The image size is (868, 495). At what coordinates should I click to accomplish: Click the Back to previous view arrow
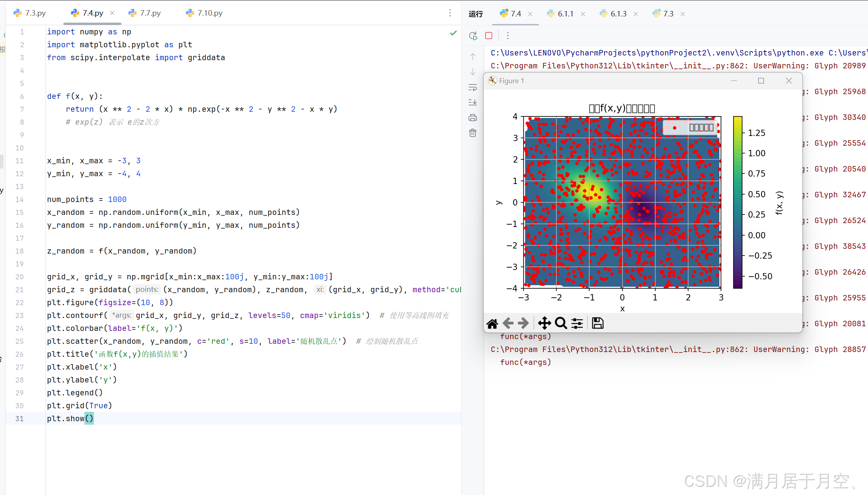pyautogui.click(x=508, y=323)
